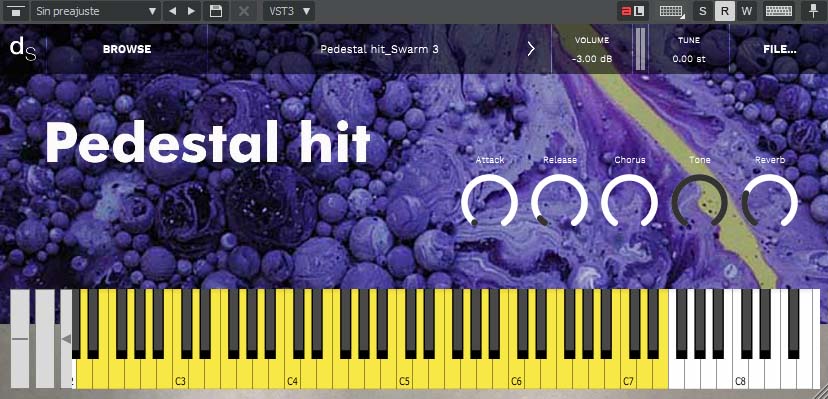Load the previous preset with left arrow
Viewport: 828px width, 399px height.
click(172, 11)
